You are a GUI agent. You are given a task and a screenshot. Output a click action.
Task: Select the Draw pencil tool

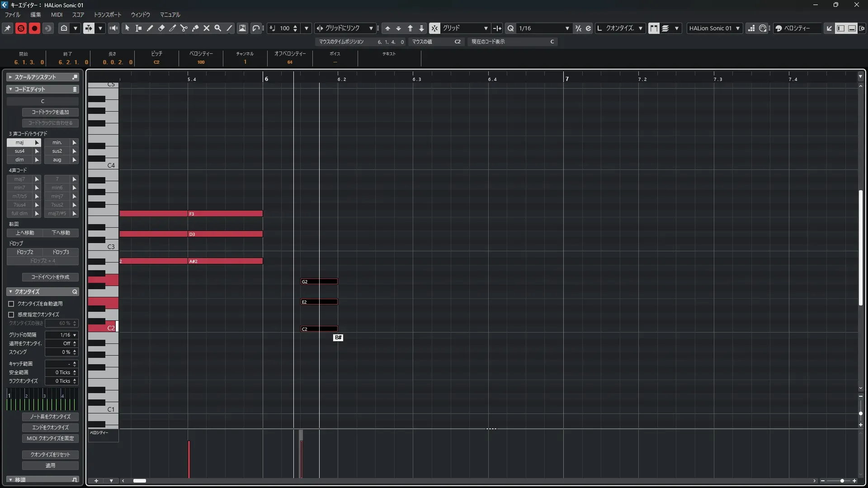pyautogui.click(x=150, y=28)
